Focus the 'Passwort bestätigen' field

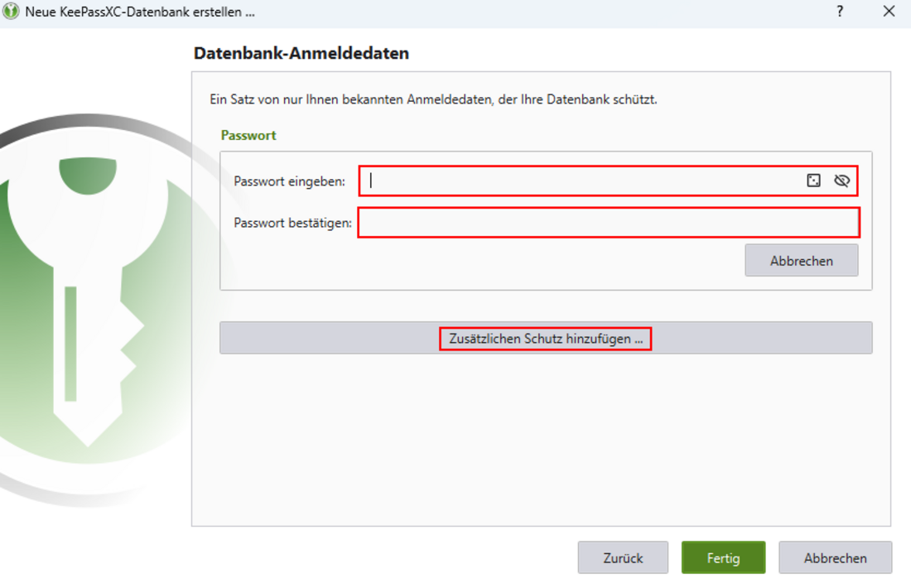[609, 223]
